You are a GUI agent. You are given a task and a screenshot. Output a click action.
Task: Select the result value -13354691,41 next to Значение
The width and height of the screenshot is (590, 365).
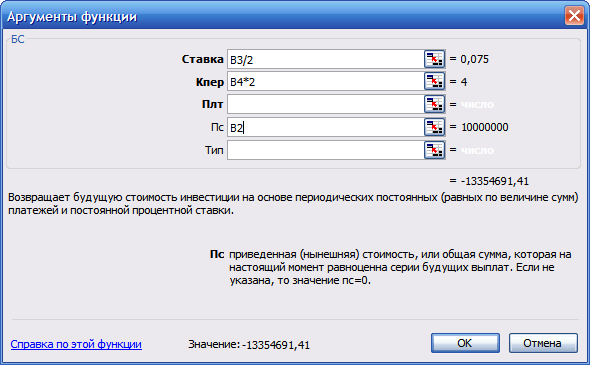[276, 345]
